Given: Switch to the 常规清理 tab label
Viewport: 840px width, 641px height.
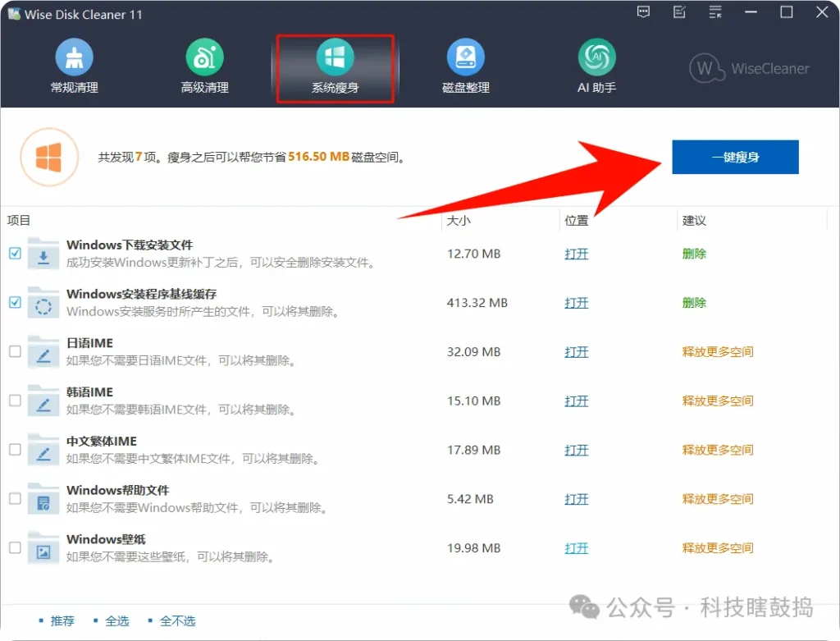Looking at the screenshot, I should coord(74,87).
